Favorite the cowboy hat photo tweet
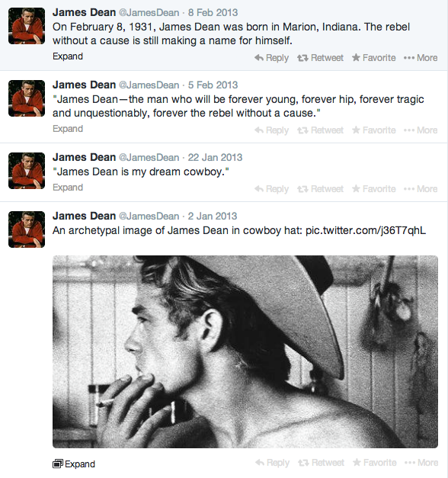This screenshot has width=448, height=478. (375, 463)
